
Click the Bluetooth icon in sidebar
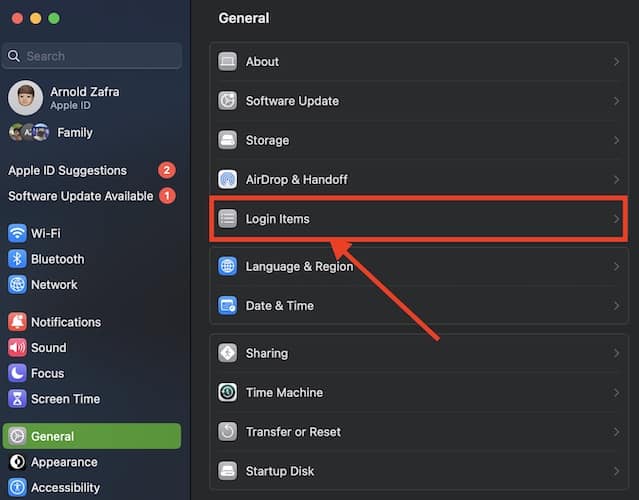[x=17, y=259]
